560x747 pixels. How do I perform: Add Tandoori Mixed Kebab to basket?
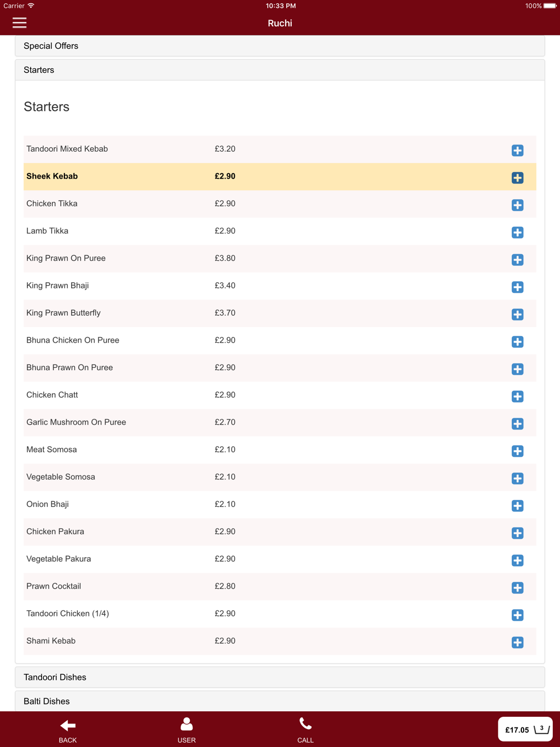point(517,151)
